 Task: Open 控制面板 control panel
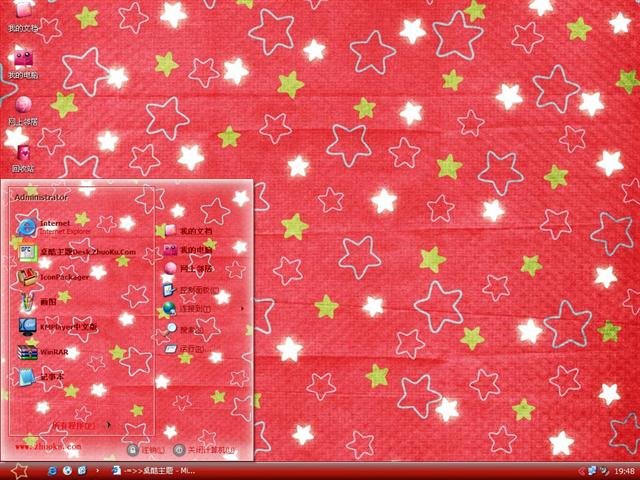pyautogui.click(x=191, y=290)
